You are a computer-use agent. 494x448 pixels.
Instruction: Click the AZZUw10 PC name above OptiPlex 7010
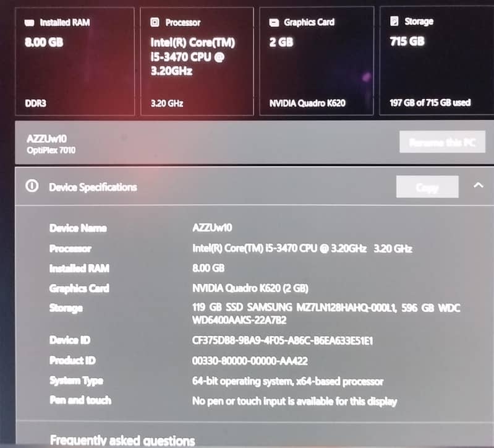pos(46,139)
